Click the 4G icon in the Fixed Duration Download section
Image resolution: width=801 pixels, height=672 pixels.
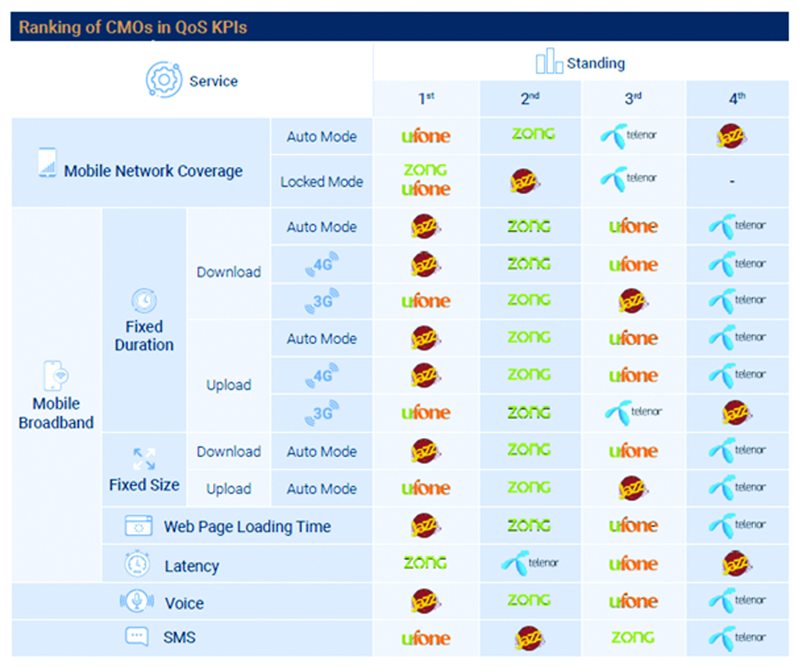tap(322, 264)
